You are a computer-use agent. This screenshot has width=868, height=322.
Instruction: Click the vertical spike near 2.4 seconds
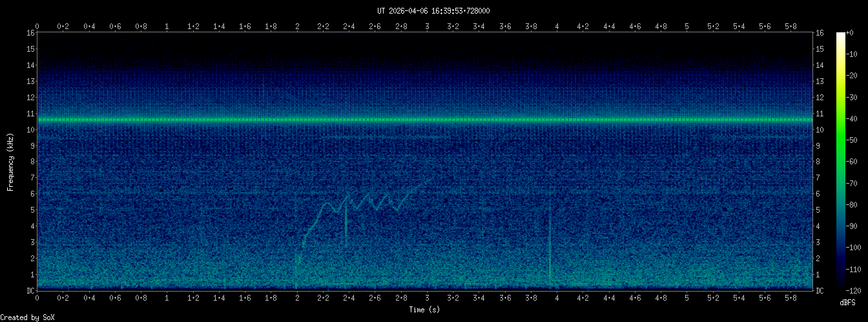[346, 226]
